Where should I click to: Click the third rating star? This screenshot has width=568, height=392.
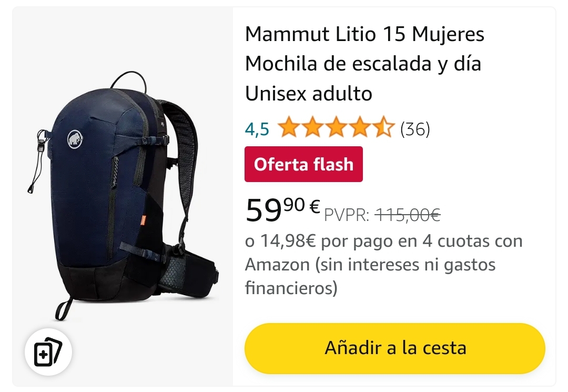tap(336, 127)
